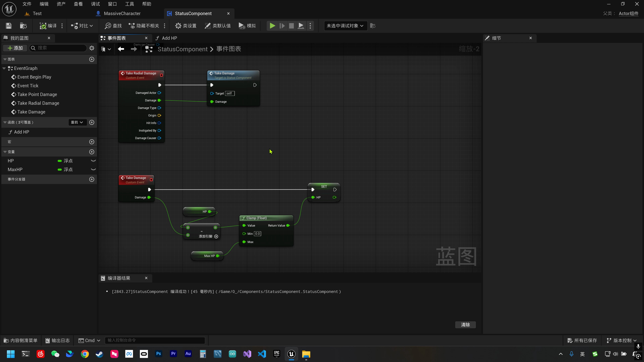The height and width of the screenshot is (362, 644).
Task: Collapse the 图表 graphs section
Action: [x=5, y=59]
